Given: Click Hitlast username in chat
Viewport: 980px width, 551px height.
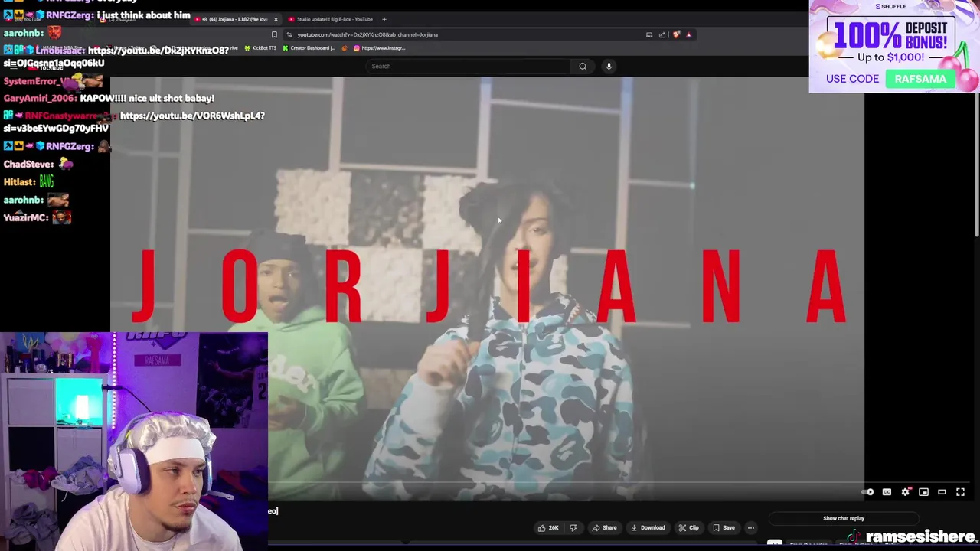Looking at the screenshot, I should (19, 182).
